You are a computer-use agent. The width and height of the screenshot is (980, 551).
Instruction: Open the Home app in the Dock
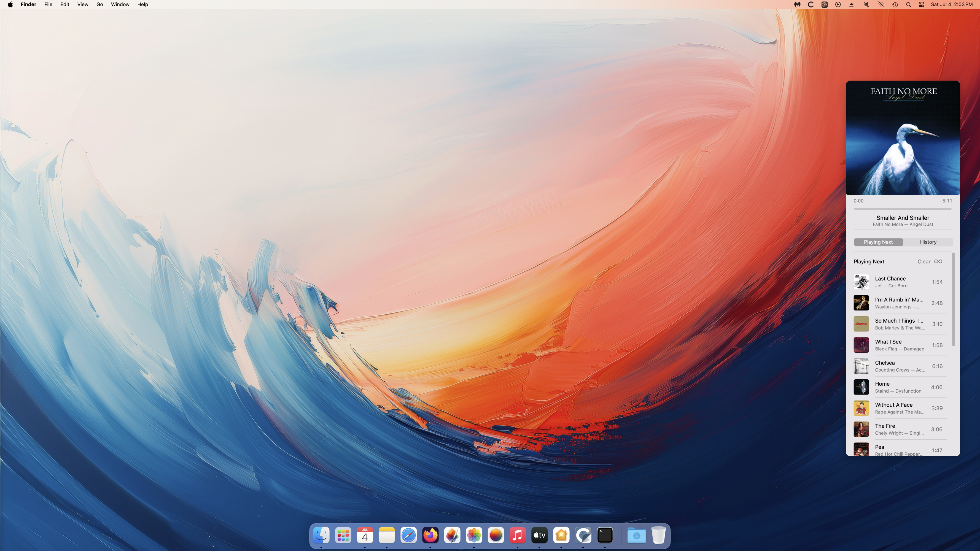coord(561,536)
